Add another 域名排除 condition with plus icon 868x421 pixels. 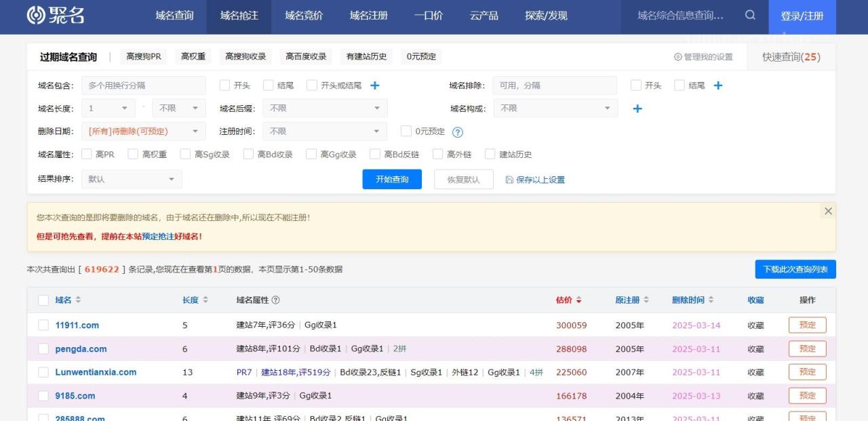[718, 85]
